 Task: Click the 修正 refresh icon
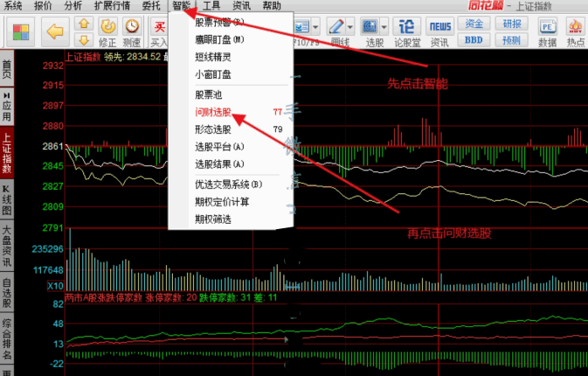pyautogui.click(x=109, y=27)
